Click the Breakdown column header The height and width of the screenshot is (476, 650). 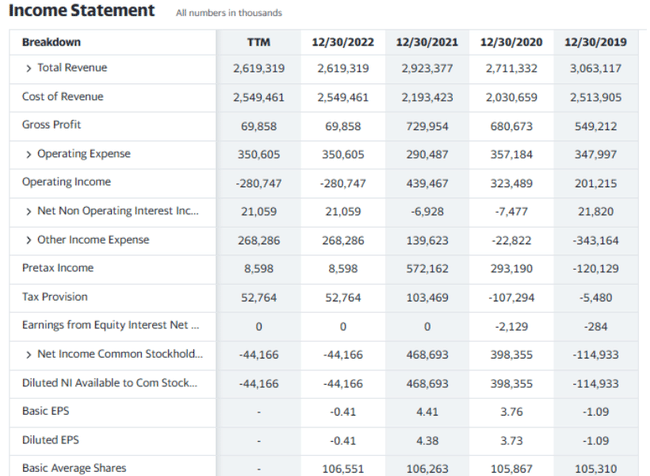click(x=51, y=42)
